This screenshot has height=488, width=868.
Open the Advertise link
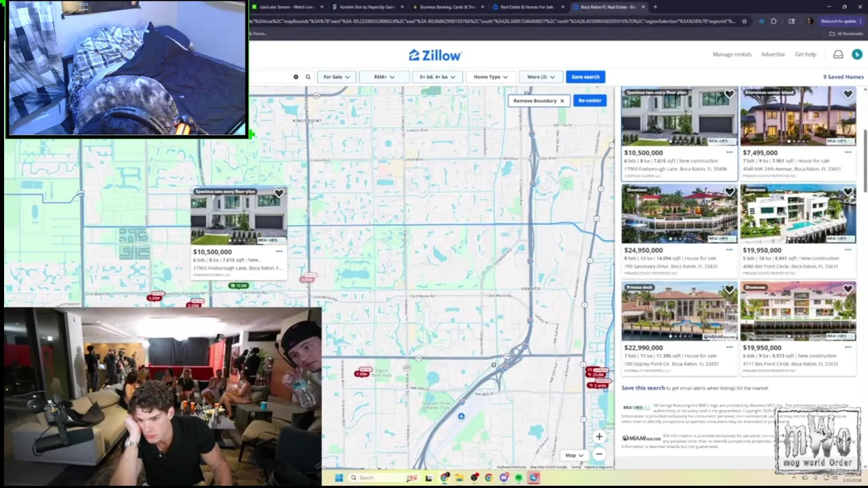click(773, 54)
